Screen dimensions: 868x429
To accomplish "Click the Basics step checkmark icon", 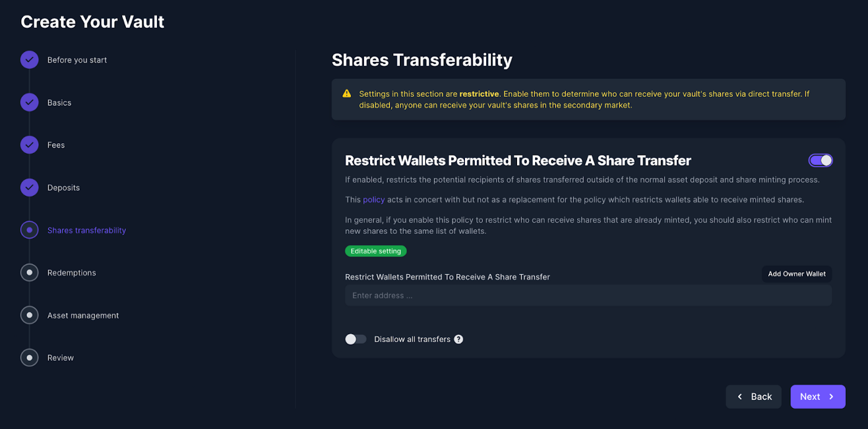I will click(x=29, y=102).
